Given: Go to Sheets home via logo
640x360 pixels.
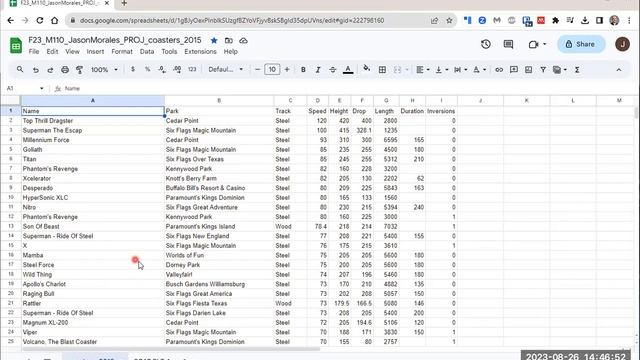Looking at the screenshot, I should [16, 45].
